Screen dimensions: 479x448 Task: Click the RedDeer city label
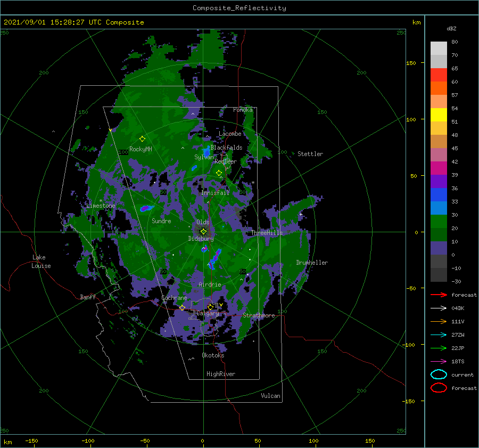pyautogui.click(x=226, y=161)
